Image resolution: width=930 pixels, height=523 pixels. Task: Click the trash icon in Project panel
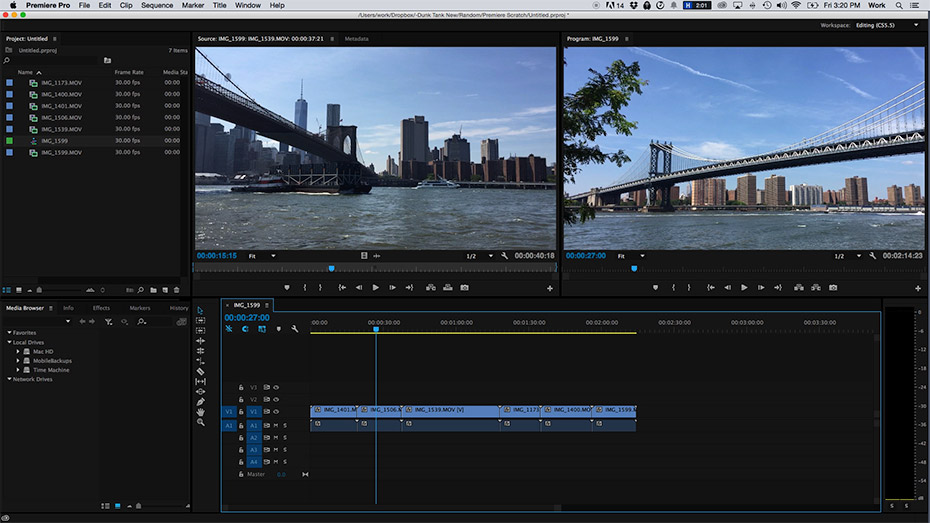177,290
